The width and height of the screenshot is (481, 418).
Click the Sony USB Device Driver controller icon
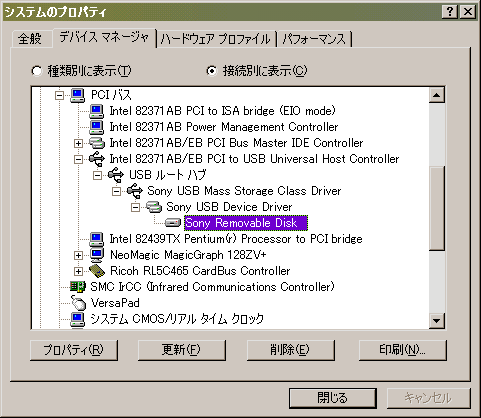point(154,207)
